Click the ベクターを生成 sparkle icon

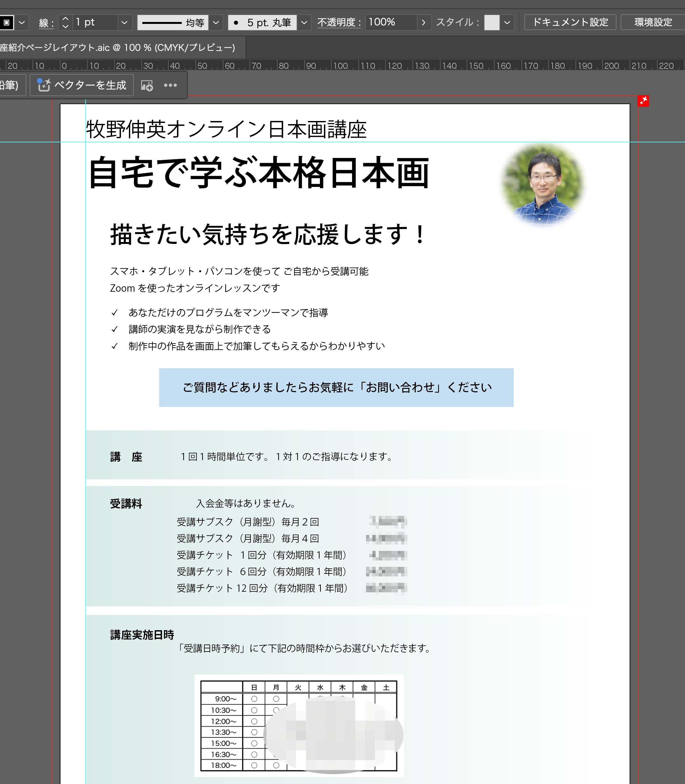pos(44,85)
